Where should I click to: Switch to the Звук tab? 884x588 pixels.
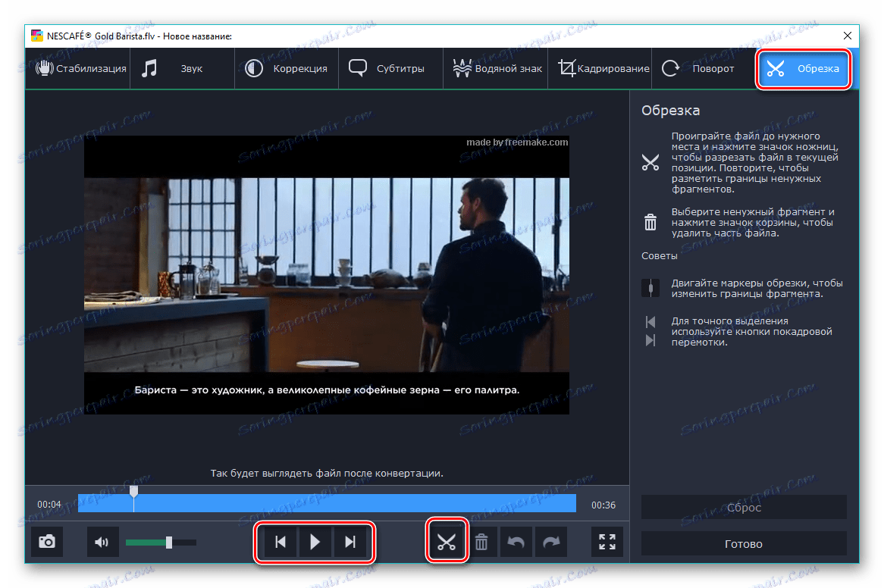182,69
